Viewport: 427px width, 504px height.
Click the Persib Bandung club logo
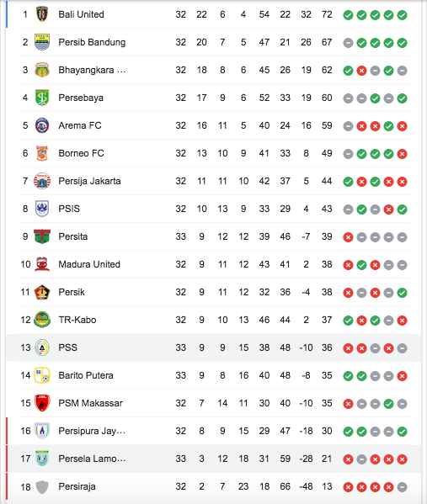pos(42,42)
